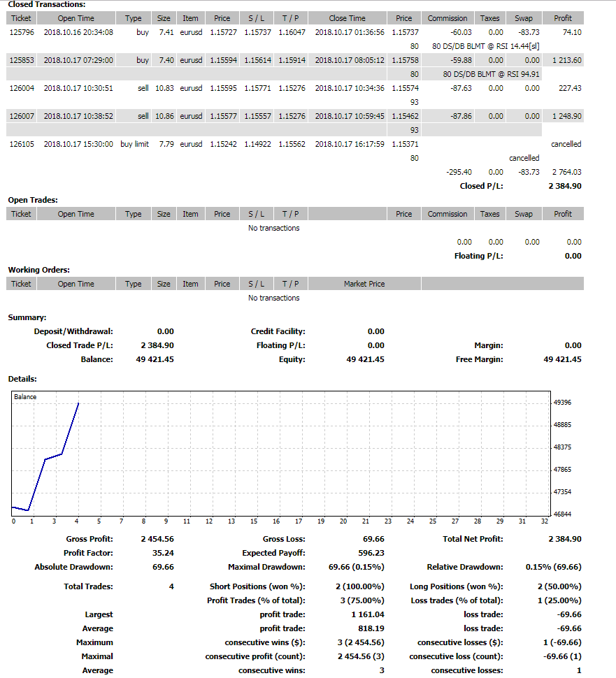Image resolution: width=616 pixels, height=678 pixels.
Task: Click the Balance label inside the chart
Action: 25,397
